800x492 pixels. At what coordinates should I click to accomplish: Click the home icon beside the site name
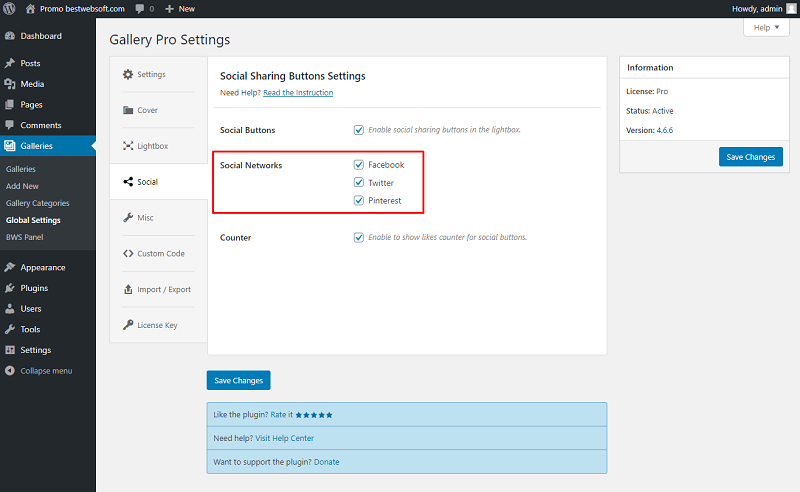(x=31, y=9)
